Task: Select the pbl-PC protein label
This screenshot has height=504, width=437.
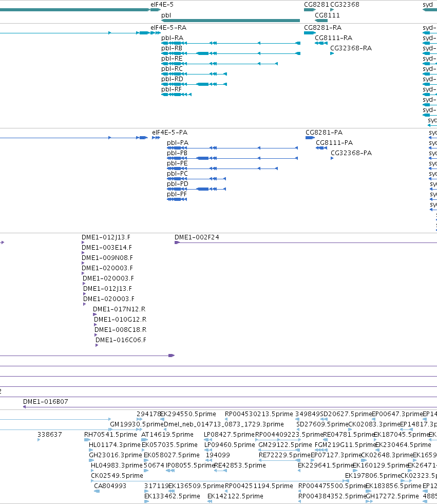Action: (177, 174)
